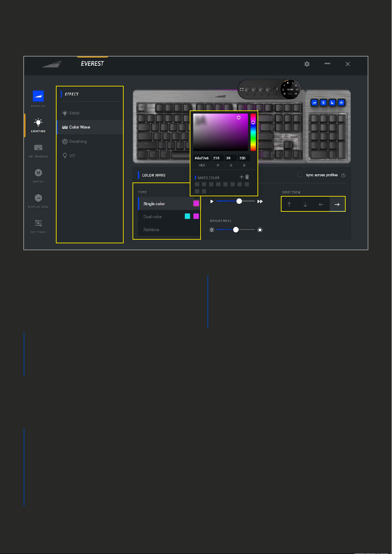Click the gear icon in title bar
This screenshot has height=554, width=392.
coord(307,64)
